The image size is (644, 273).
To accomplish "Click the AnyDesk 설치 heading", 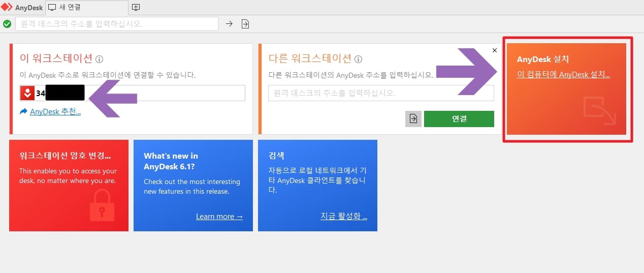I will [543, 59].
